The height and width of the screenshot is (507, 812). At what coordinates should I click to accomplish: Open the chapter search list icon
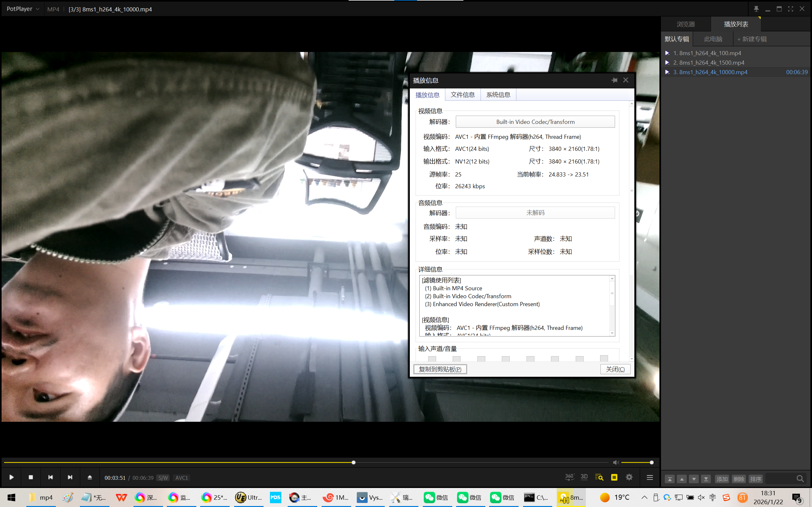[x=599, y=477]
